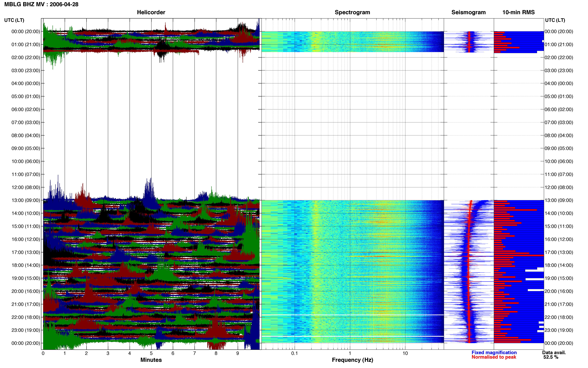Image resolution: width=588 pixels, height=368 pixels.
Task: Click 15:00 (11:00) on the Helicorder time axis
Action: pyautogui.click(x=26, y=226)
